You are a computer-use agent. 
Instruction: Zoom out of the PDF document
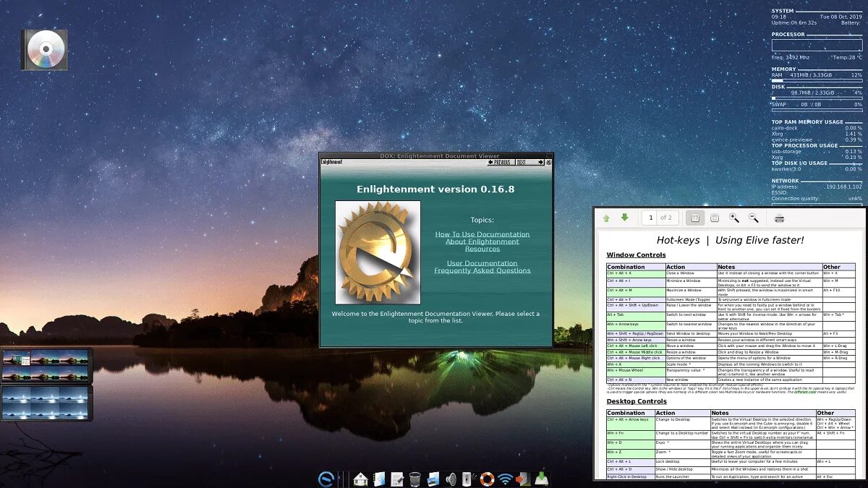(754, 218)
